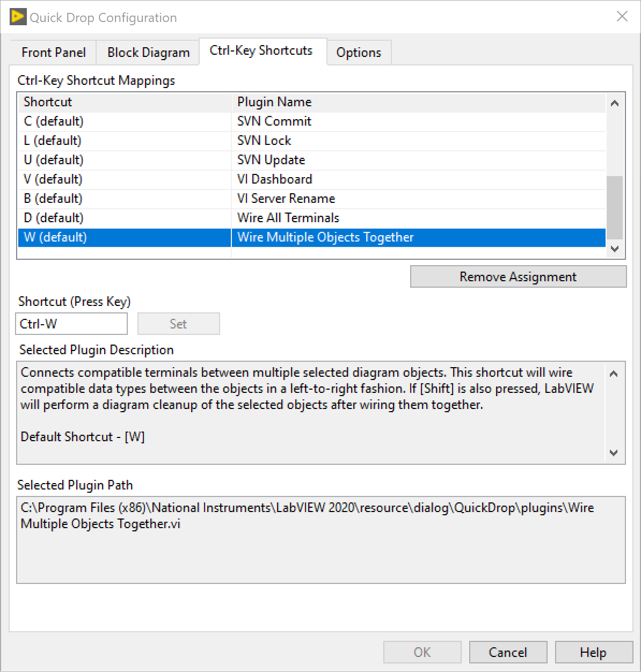
Task: Click the Shortcut column header
Action: click(x=47, y=102)
